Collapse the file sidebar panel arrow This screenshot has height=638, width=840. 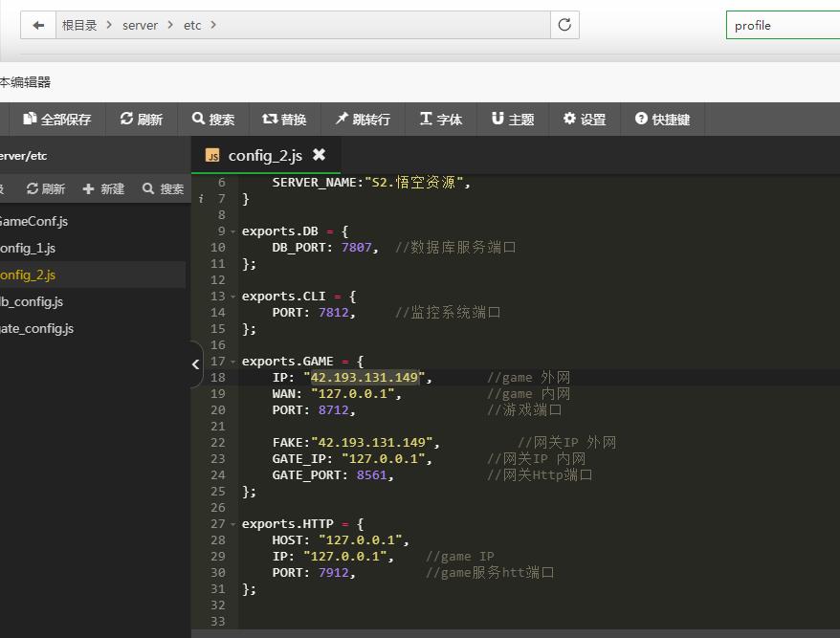(195, 364)
